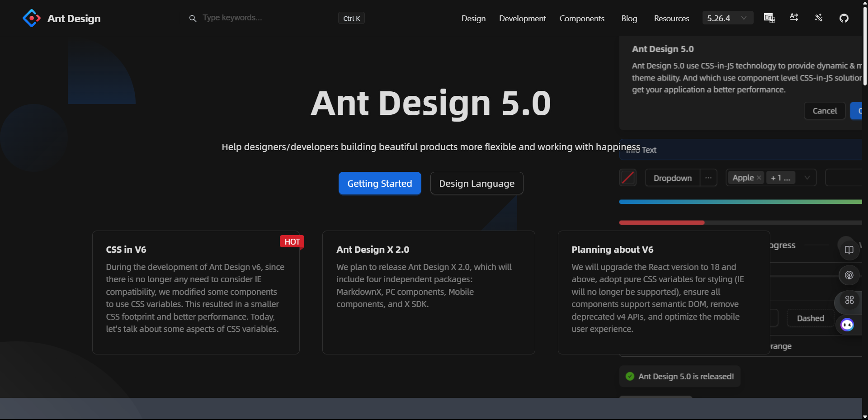Open the 5.26.4 version dropdown
The image size is (868, 420).
click(727, 18)
